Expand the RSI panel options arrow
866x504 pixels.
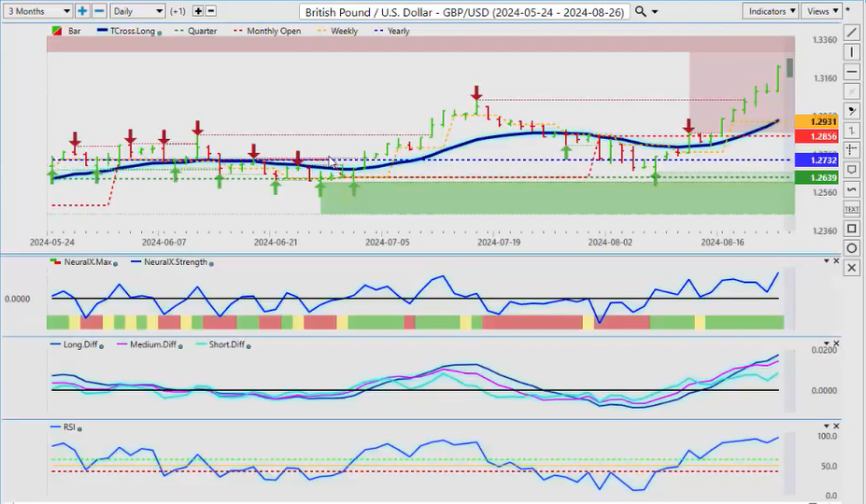click(x=825, y=427)
